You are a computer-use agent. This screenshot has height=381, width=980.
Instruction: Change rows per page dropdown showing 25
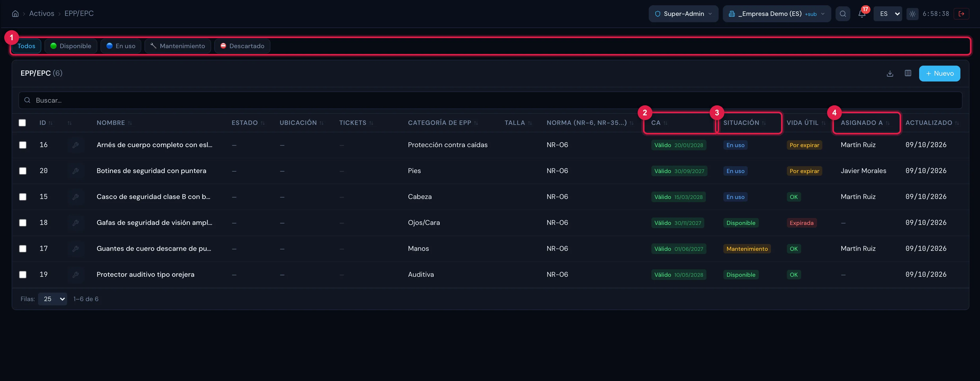[52, 299]
